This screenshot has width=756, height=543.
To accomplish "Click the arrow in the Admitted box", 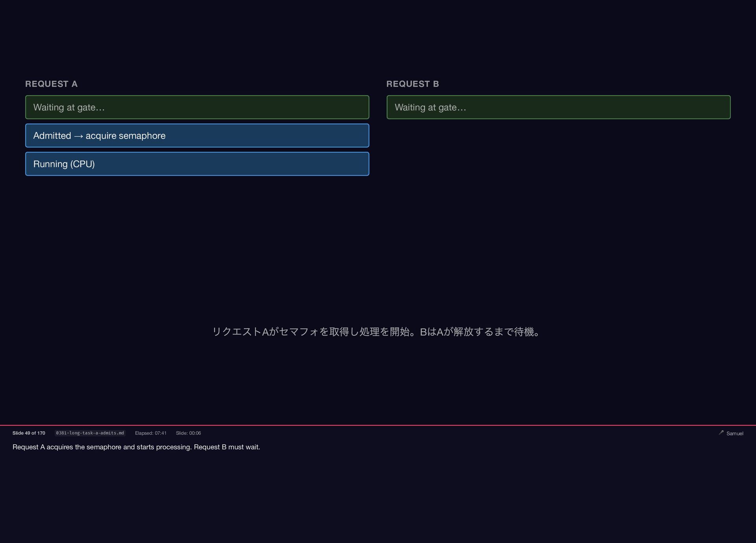I will click(78, 136).
